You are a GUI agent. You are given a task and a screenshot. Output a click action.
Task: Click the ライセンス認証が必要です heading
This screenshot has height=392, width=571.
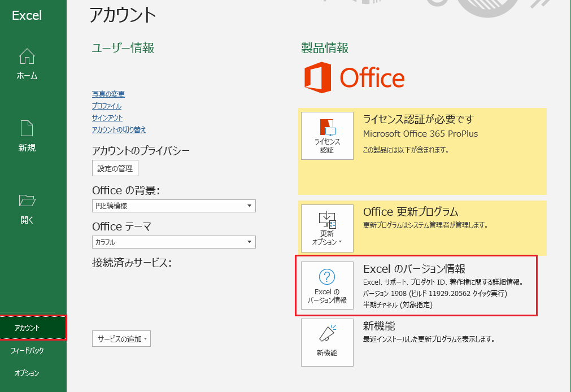(x=419, y=119)
